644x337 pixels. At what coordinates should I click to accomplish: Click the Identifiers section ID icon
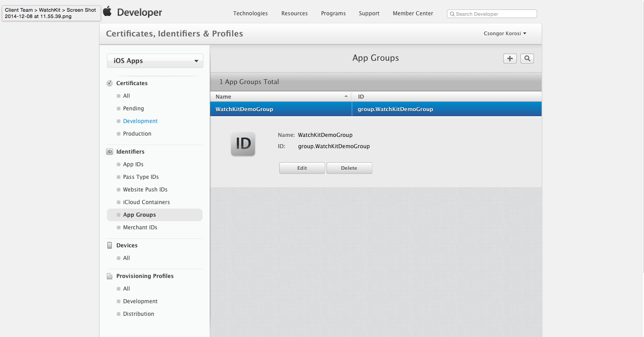(x=110, y=152)
